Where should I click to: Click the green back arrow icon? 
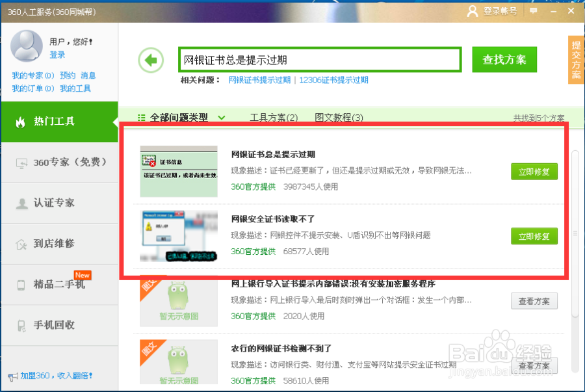(151, 59)
